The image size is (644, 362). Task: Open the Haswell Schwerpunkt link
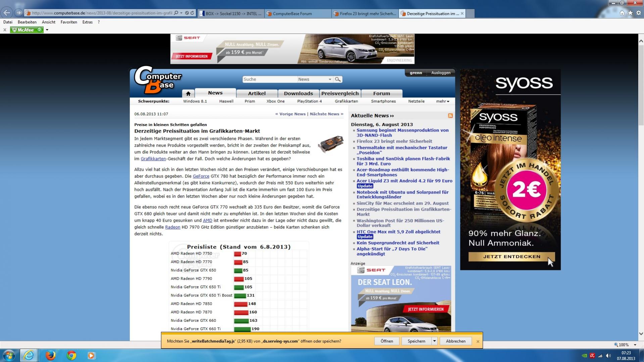226,101
